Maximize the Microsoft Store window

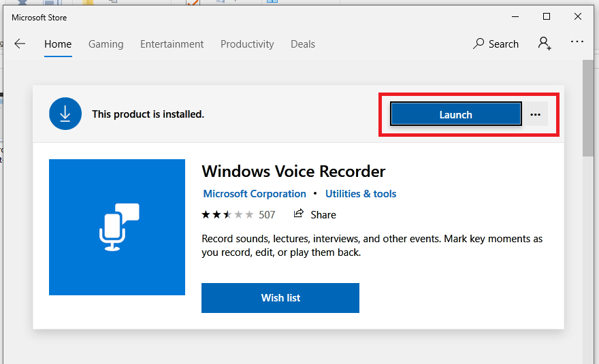tap(547, 16)
